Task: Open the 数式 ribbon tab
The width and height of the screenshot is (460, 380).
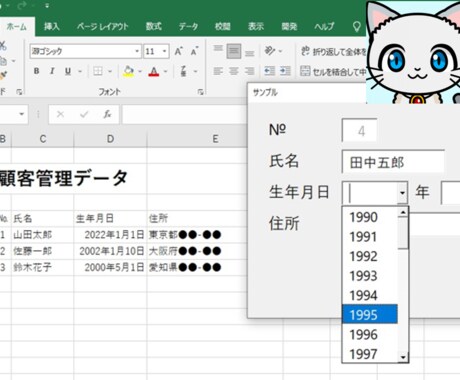Action: [154, 27]
